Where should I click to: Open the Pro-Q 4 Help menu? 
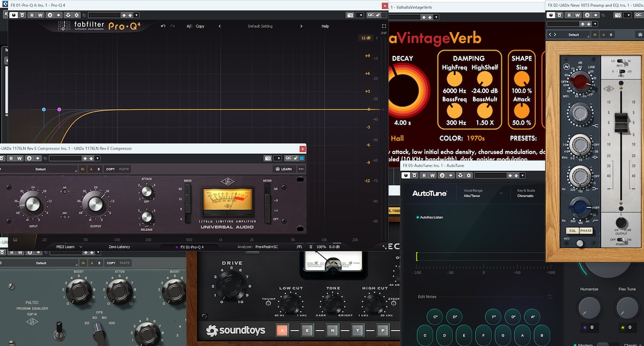pos(325,26)
